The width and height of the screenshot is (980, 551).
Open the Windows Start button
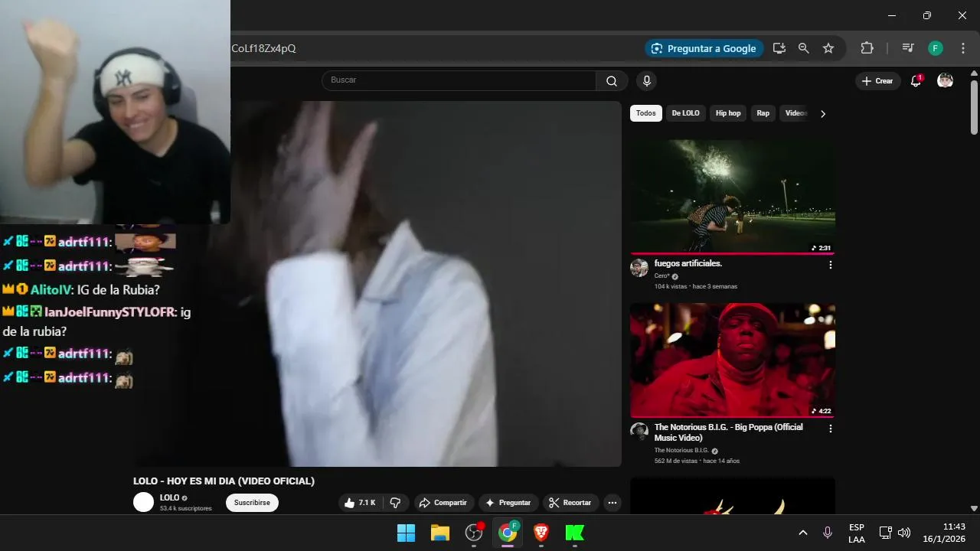[x=406, y=533]
